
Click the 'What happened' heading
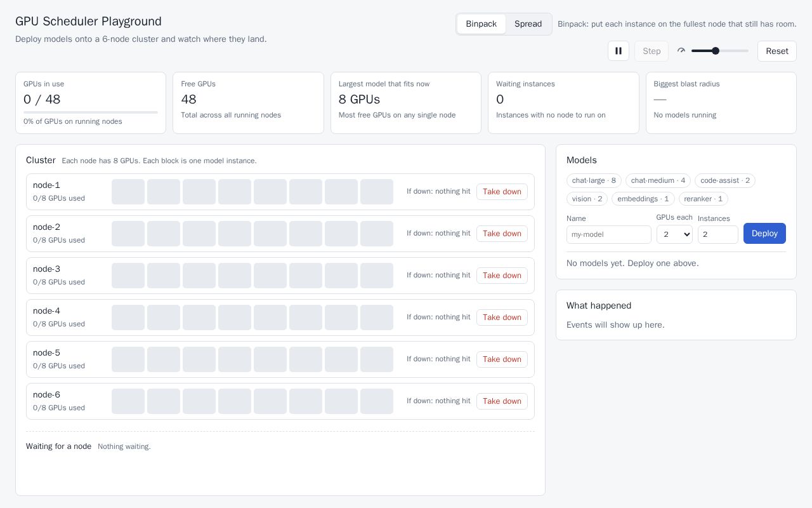coord(599,305)
